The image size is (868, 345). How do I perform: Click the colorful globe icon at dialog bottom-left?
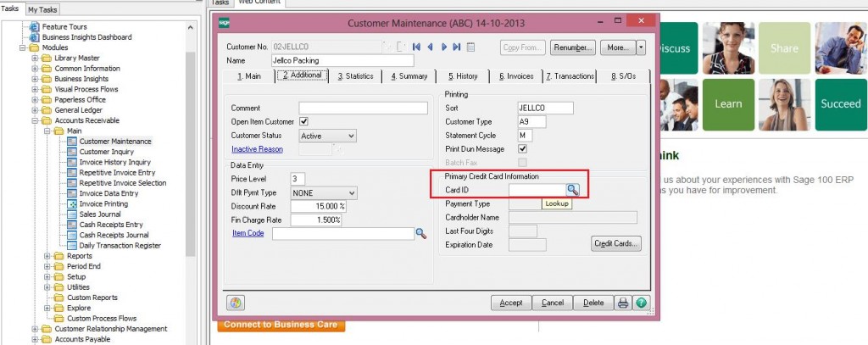pos(236,303)
